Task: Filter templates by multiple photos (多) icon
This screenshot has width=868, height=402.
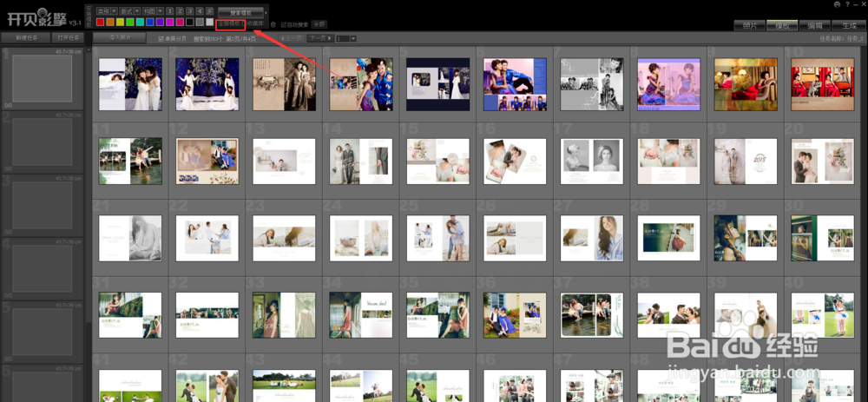Action: (210, 11)
